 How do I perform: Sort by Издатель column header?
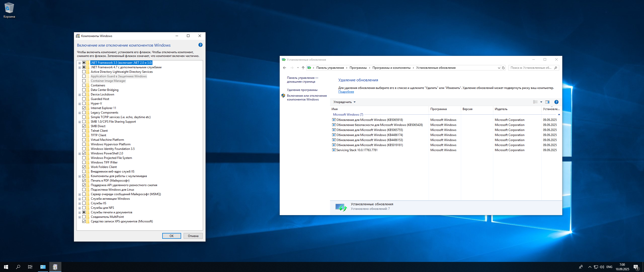(517, 109)
